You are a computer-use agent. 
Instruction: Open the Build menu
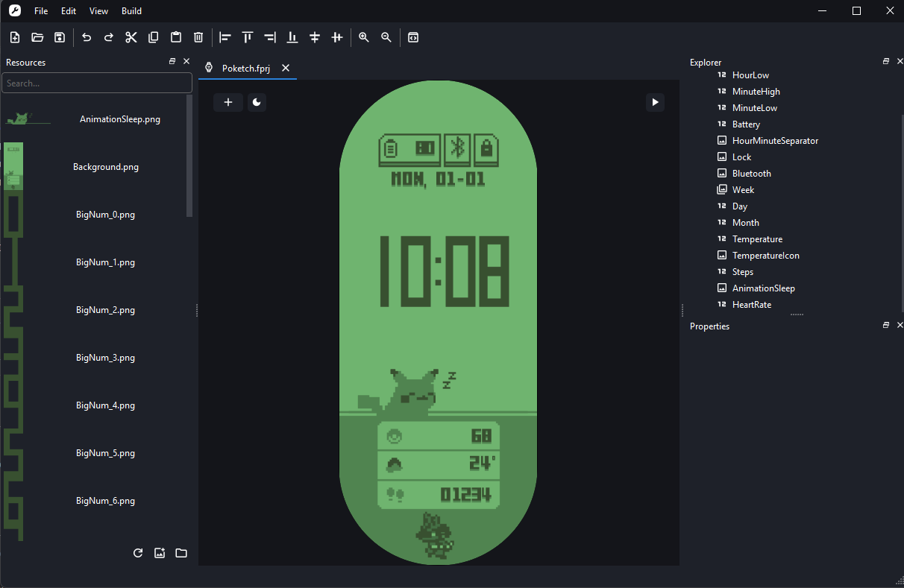click(131, 11)
